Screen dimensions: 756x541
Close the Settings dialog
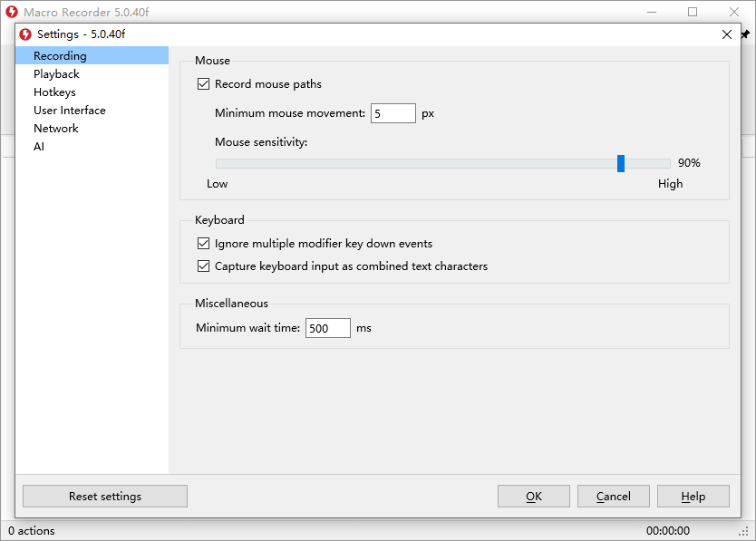[727, 34]
